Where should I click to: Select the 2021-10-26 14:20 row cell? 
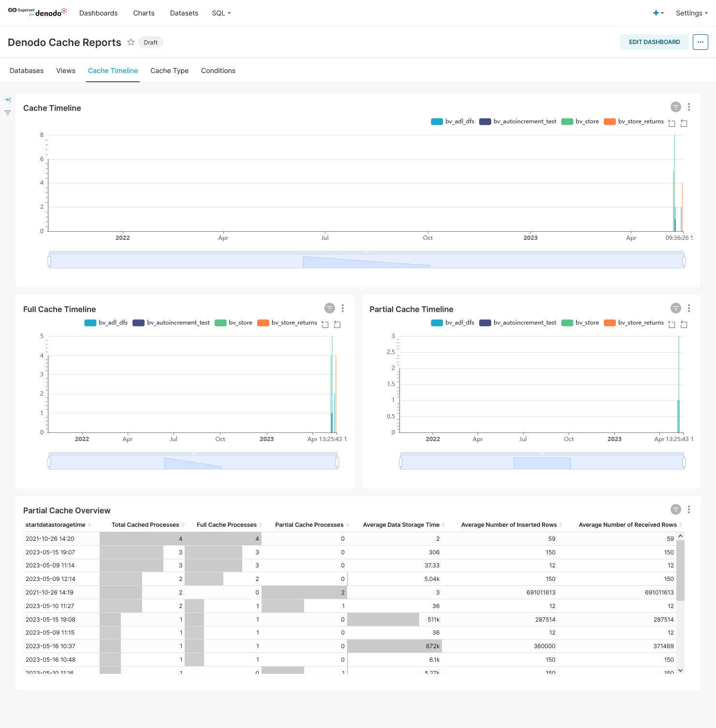[x=62, y=539]
